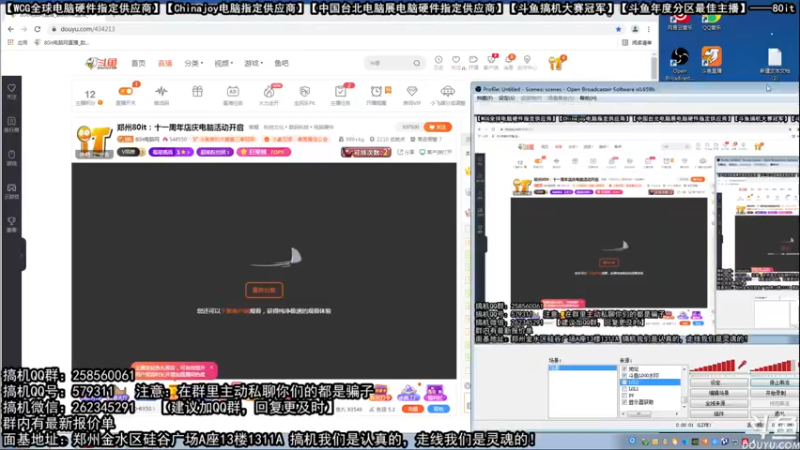This screenshot has width=800, height=450.
Task: Open the Chrome three-dot menu
Action: point(648,29)
